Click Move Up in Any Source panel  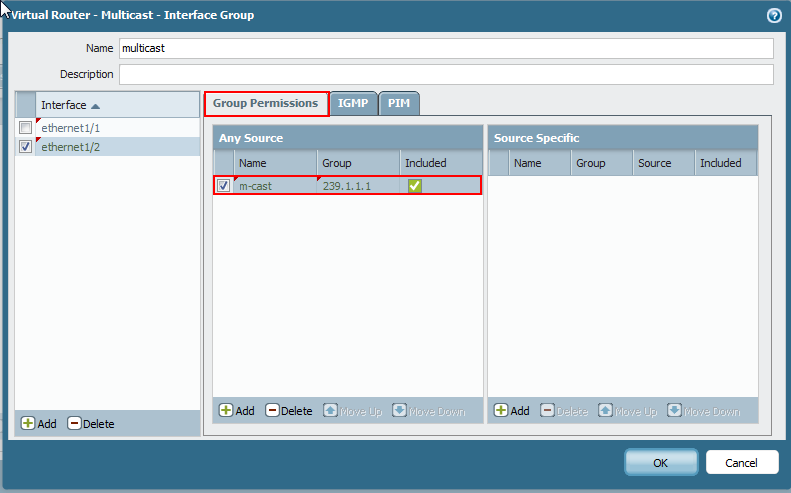(x=353, y=410)
